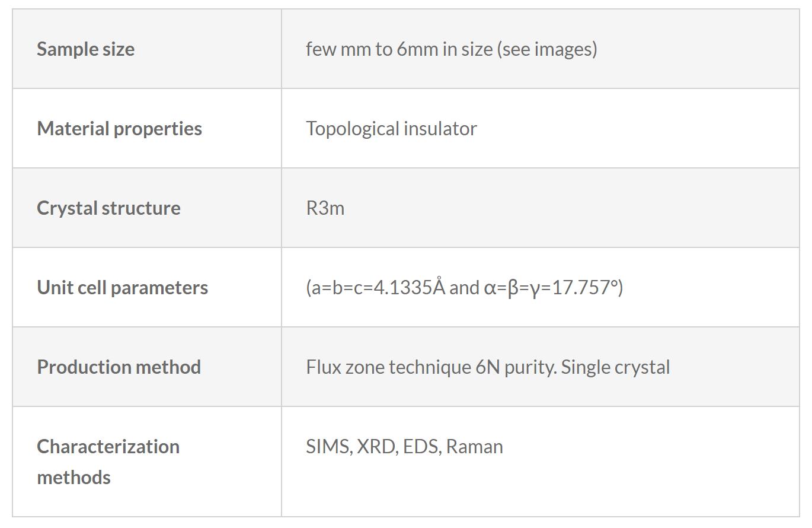Click the 'Production method' label cell
The width and height of the screenshot is (812, 528).
[119, 367]
